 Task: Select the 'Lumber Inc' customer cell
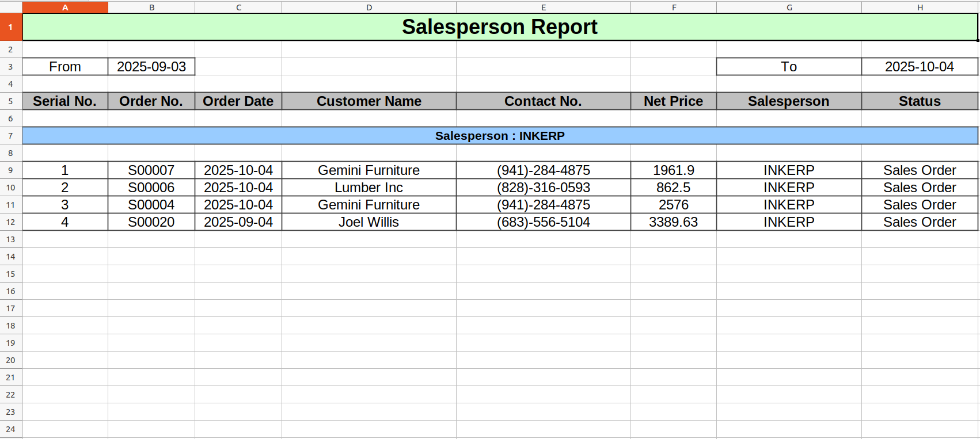pos(369,188)
